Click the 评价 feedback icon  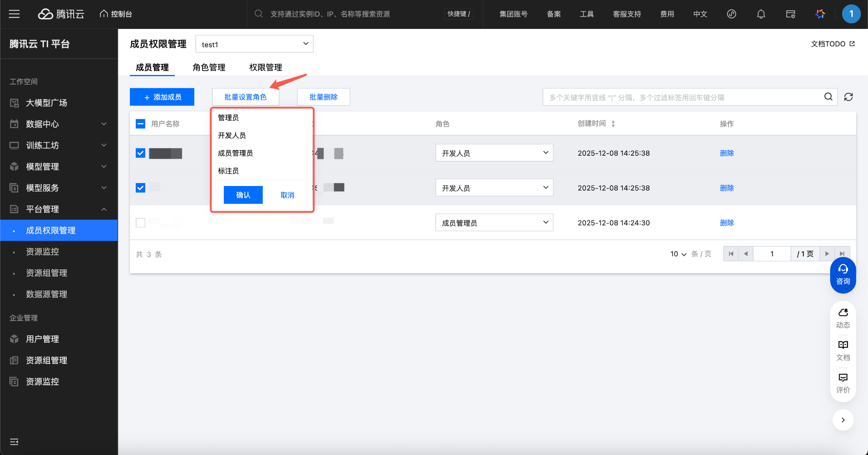pos(843,383)
